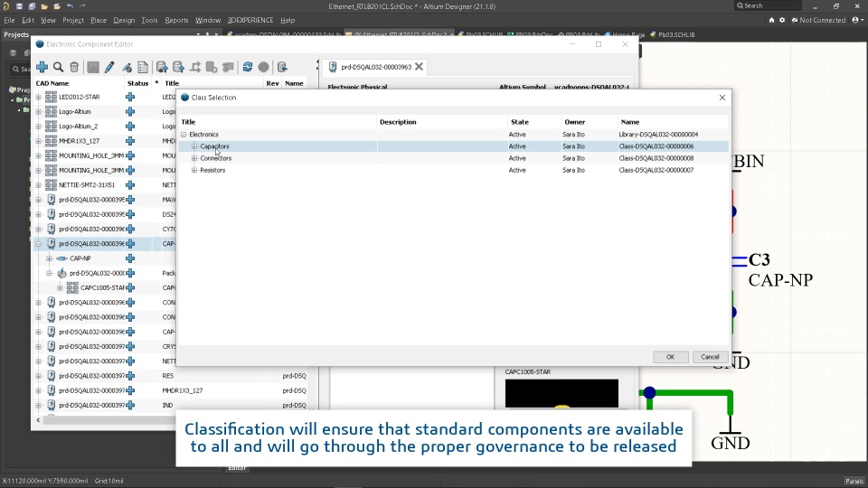Click the Projects panel search field
868x488 pixels.
pos(21,70)
